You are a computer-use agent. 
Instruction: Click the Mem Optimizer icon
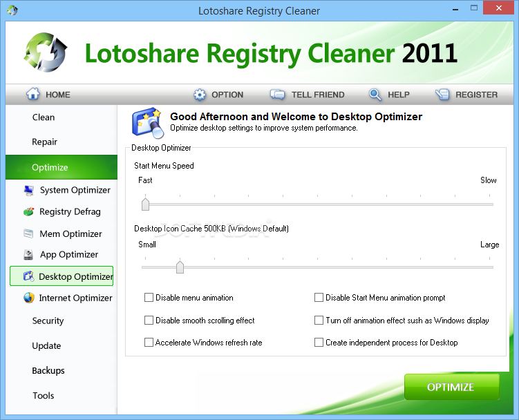click(x=28, y=233)
